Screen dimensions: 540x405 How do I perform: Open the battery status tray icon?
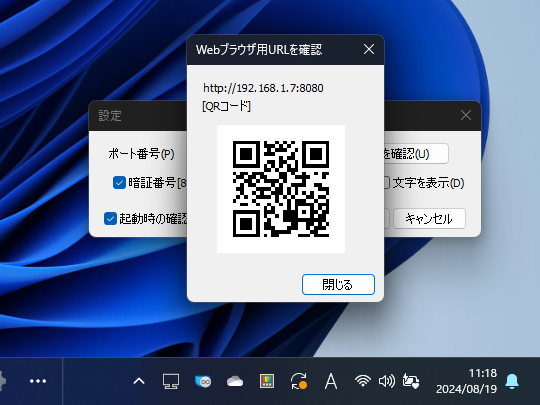411,381
